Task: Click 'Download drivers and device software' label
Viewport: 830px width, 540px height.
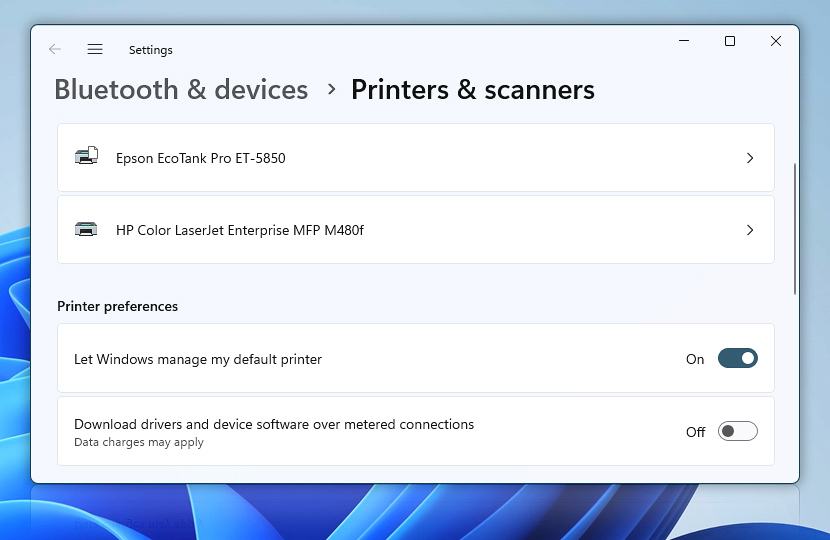Action: coord(274,424)
